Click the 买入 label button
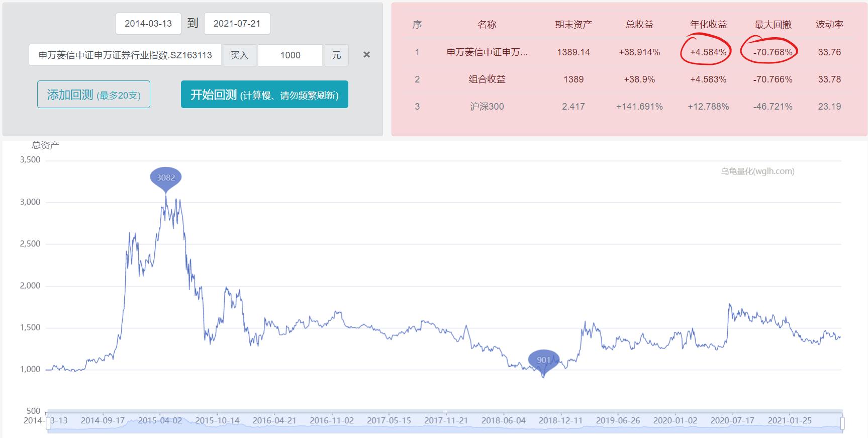This screenshot has height=438, width=868. [240, 55]
